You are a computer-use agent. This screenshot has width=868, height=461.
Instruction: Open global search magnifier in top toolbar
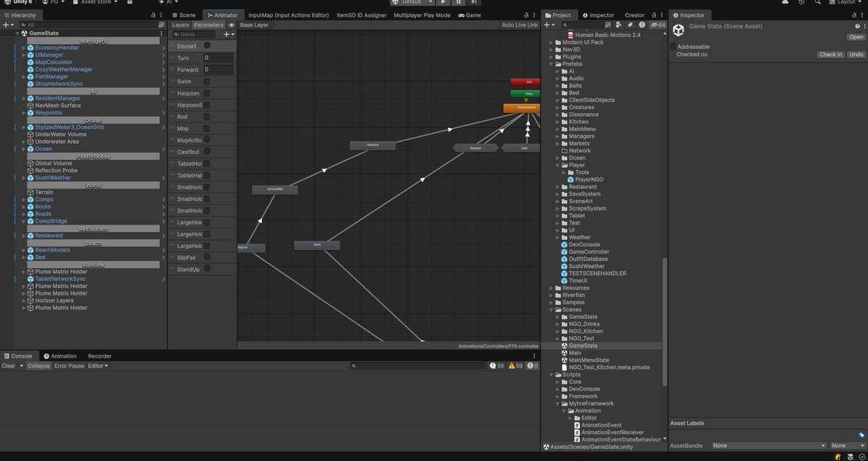click(x=816, y=2)
